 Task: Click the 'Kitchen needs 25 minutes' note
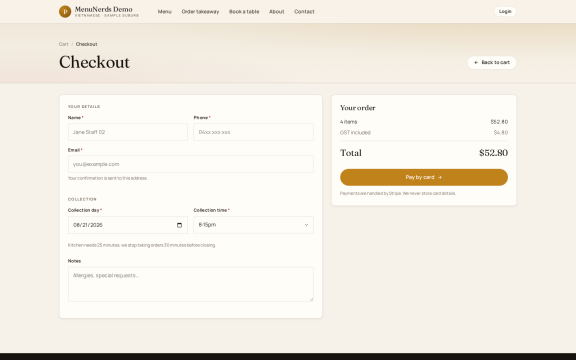[x=141, y=245]
